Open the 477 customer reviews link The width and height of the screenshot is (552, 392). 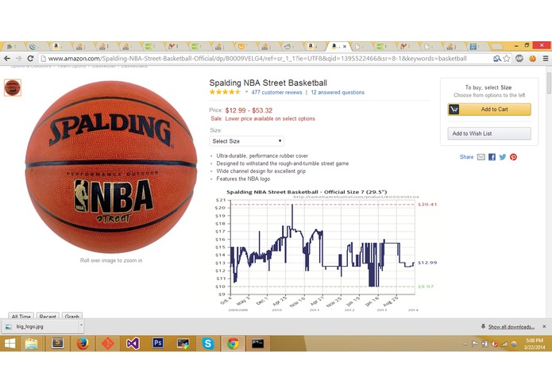(276, 93)
